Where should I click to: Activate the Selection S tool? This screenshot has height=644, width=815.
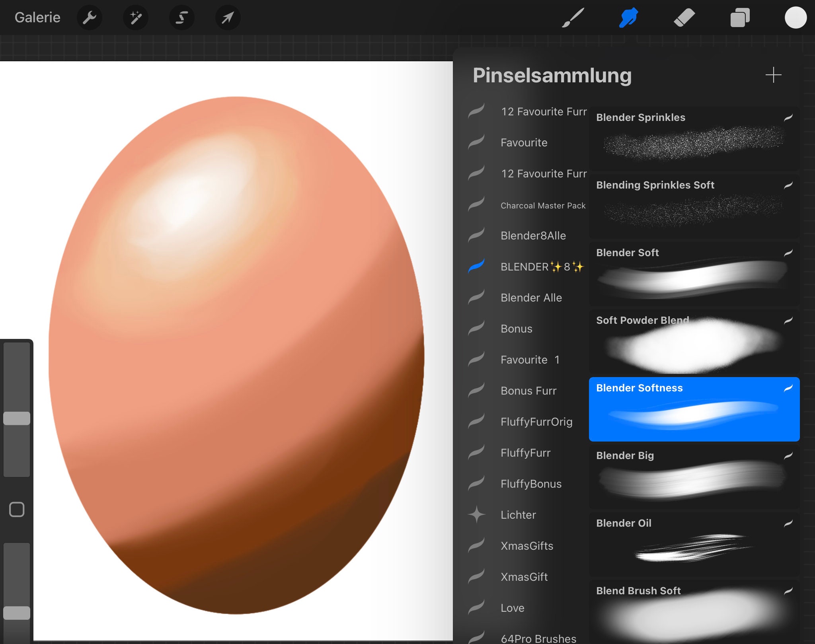coord(182,18)
